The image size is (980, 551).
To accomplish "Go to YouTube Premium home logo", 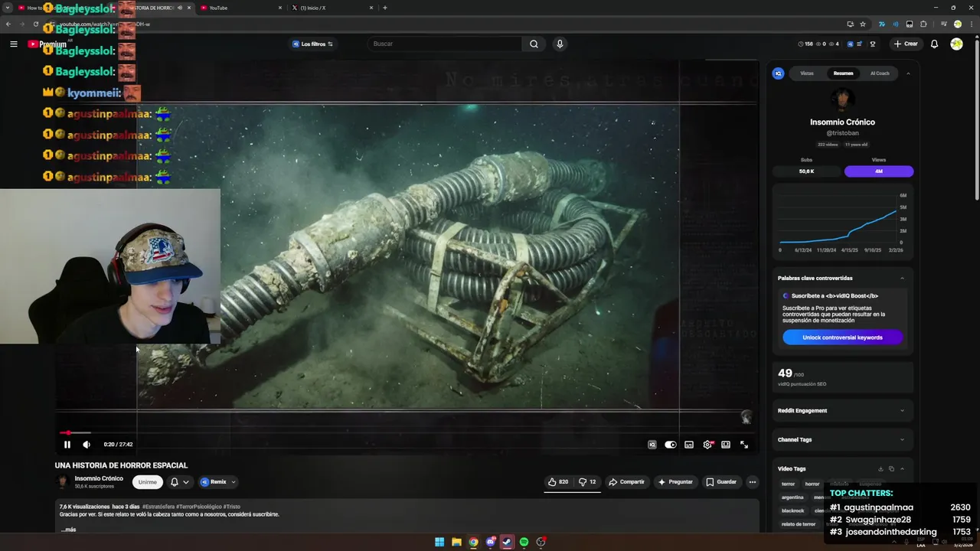I will point(47,44).
